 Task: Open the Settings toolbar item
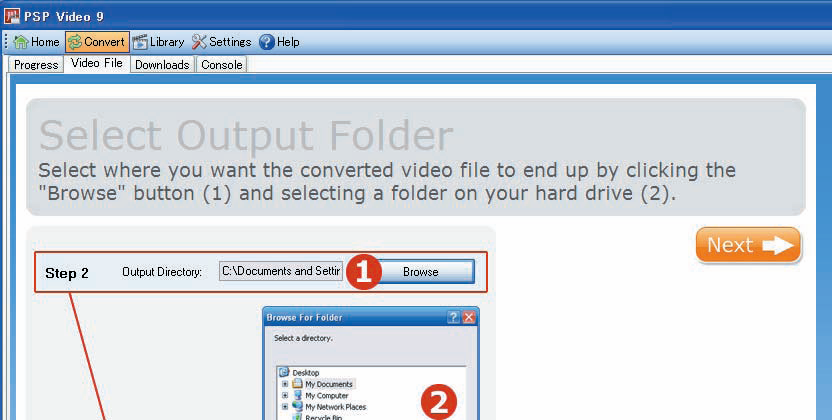coord(222,42)
